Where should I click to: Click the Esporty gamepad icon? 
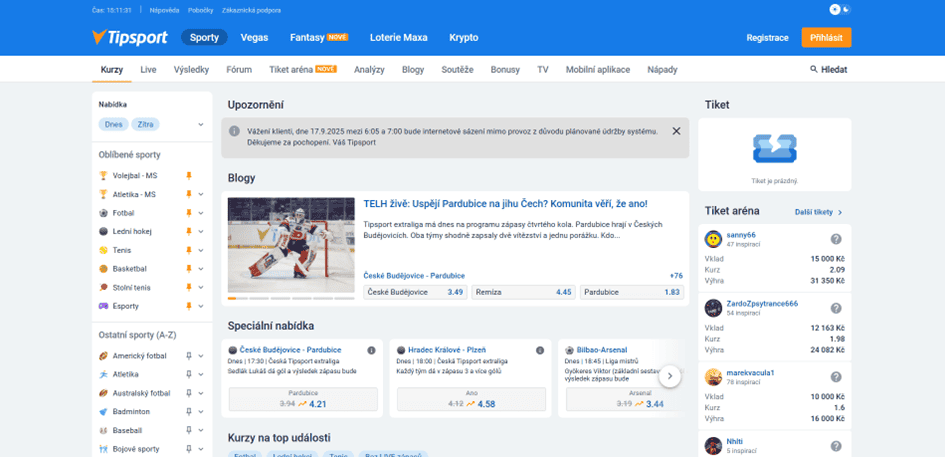point(103,306)
